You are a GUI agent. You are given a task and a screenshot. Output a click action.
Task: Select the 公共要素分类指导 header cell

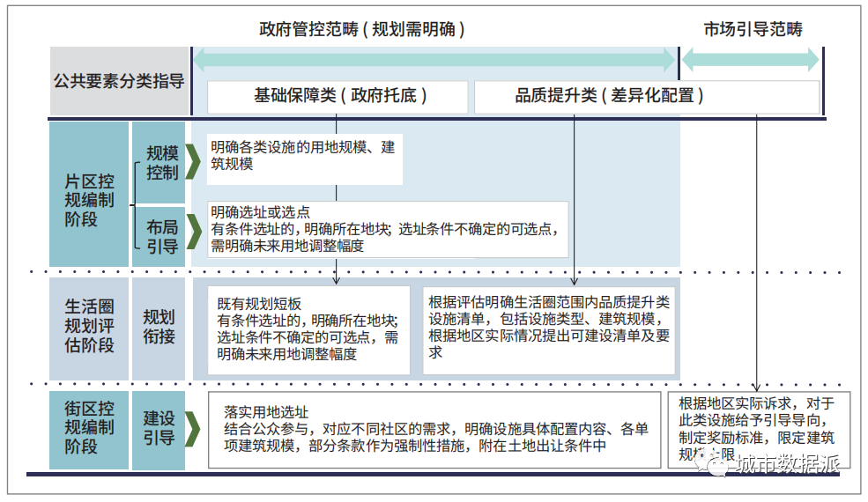[x=120, y=81]
